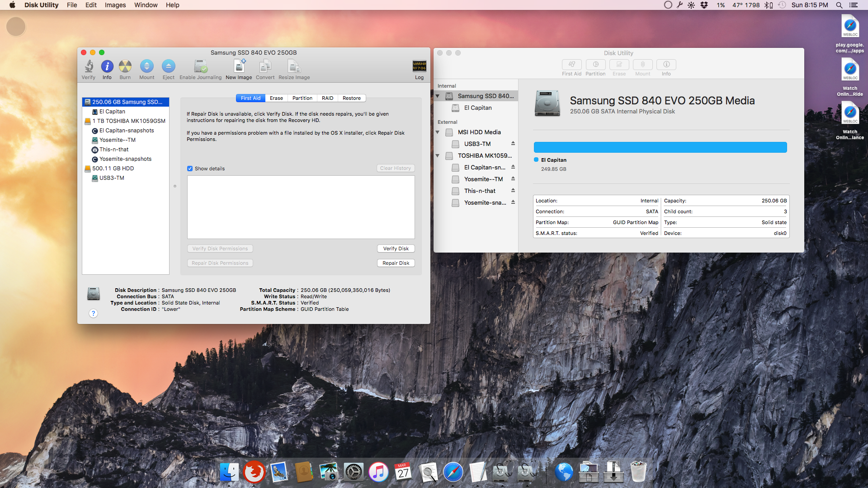Select 1 TB TOSHIBA MK1059GSM disk

point(126,121)
